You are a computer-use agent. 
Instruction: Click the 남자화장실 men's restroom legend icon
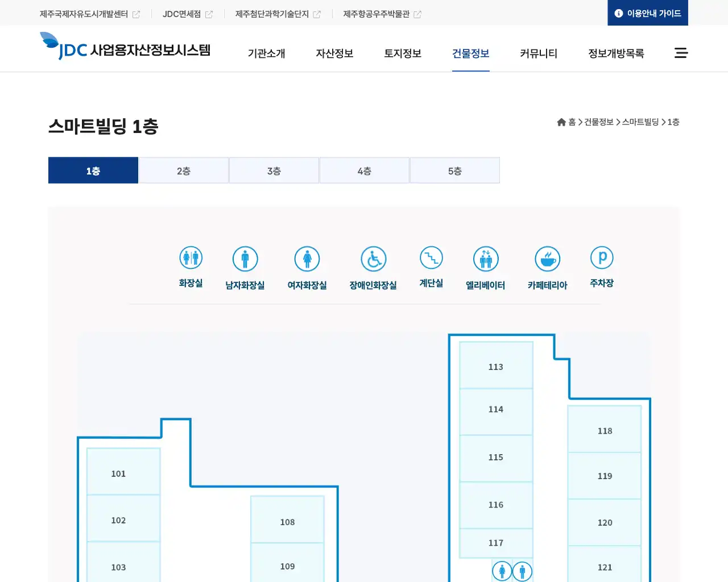click(245, 259)
